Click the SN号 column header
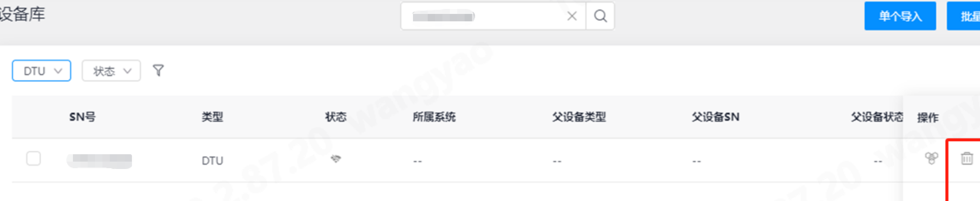The image size is (980, 201). click(82, 117)
